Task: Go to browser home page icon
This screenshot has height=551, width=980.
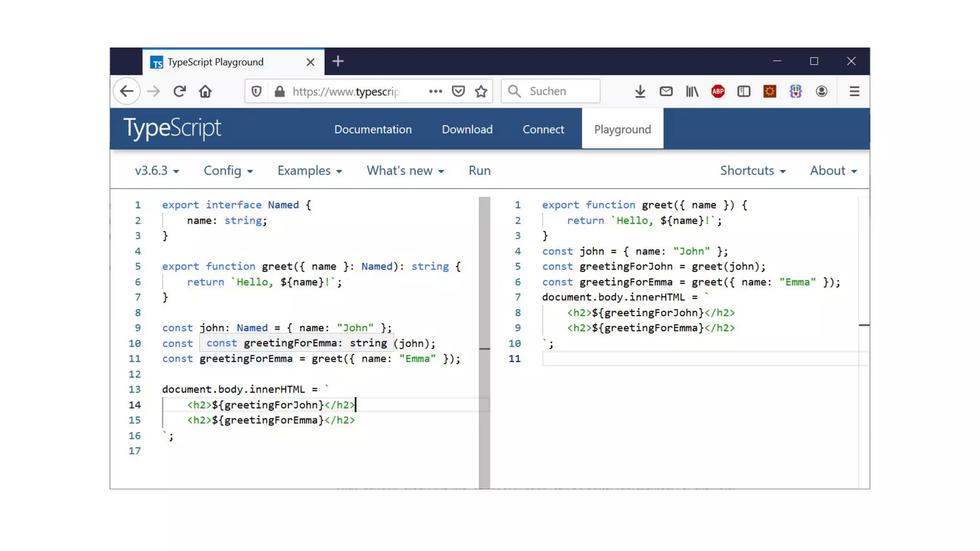Action: [x=205, y=91]
